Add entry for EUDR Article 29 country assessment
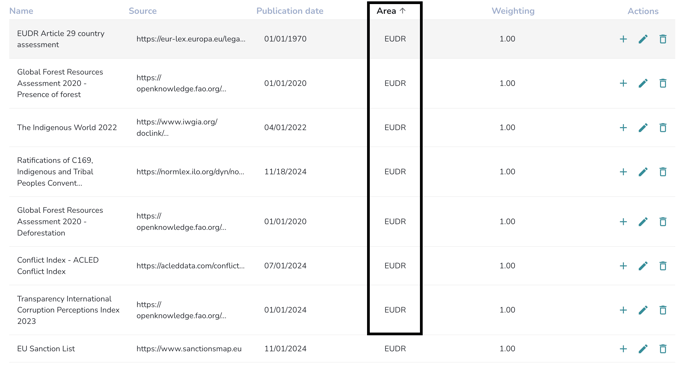The height and width of the screenshot is (367, 688). click(x=623, y=39)
